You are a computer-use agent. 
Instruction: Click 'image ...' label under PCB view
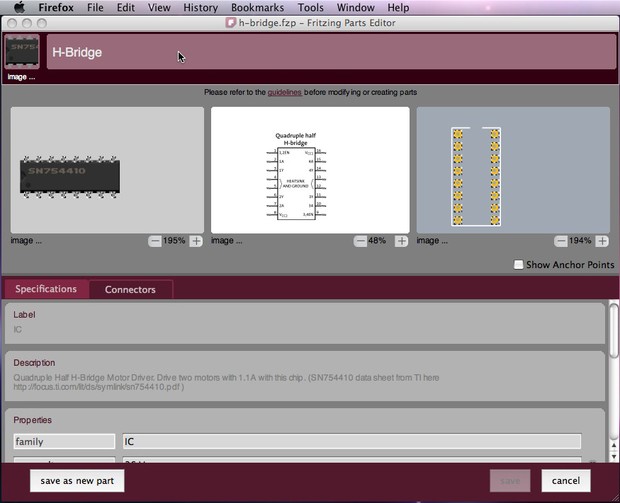(432, 240)
